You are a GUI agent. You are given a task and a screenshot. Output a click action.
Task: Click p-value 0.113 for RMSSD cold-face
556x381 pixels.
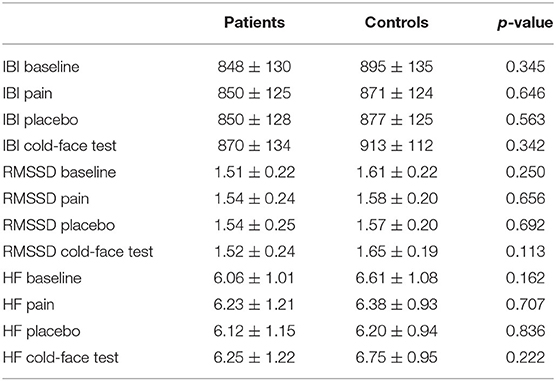(x=526, y=252)
